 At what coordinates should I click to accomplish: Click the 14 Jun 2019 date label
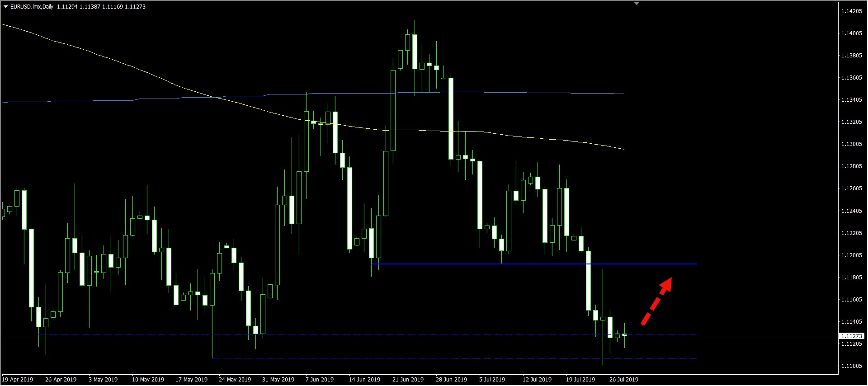(x=364, y=380)
